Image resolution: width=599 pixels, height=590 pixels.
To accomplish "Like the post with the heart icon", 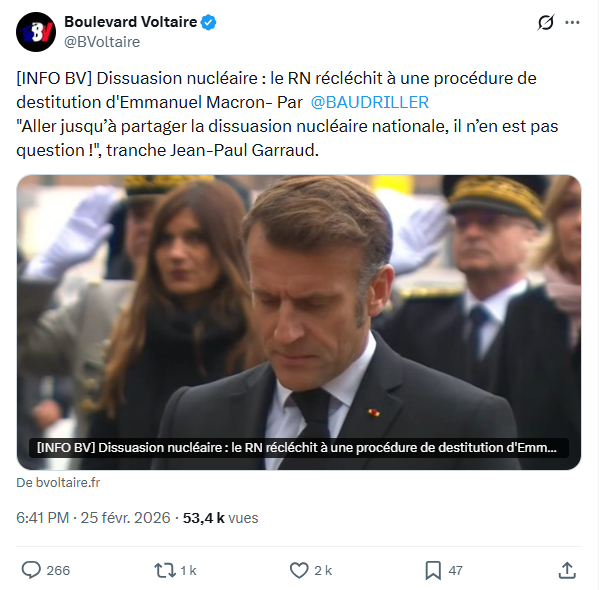I will point(299,570).
